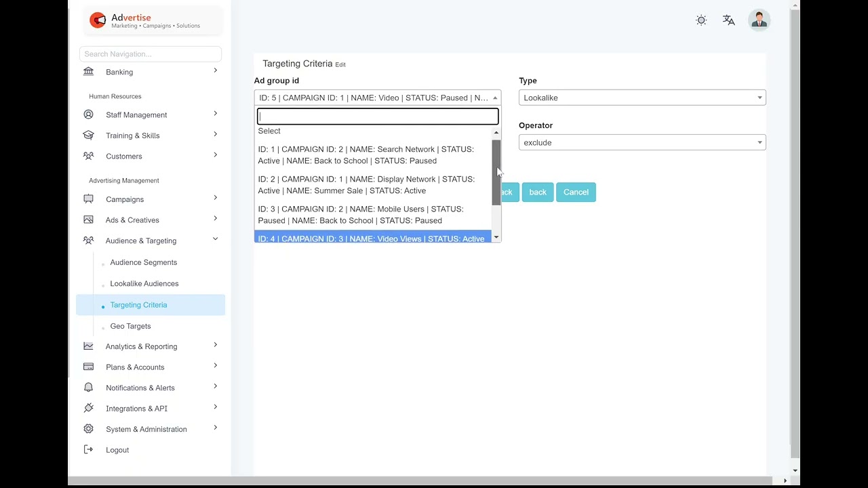Open Audience Segments submenu item
Viewport: 868px width, 488px height.
pyautogui.click(x=144, y=262)
